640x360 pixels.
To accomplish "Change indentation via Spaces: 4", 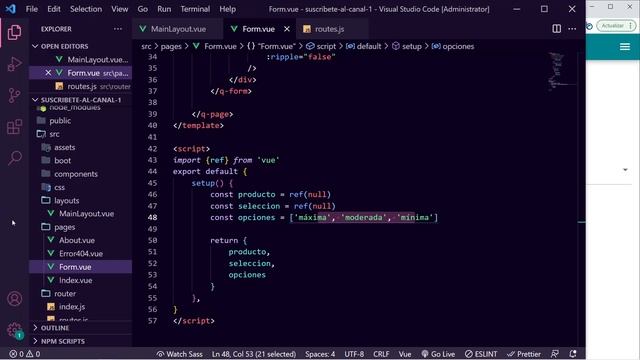I will pos(320,354).
